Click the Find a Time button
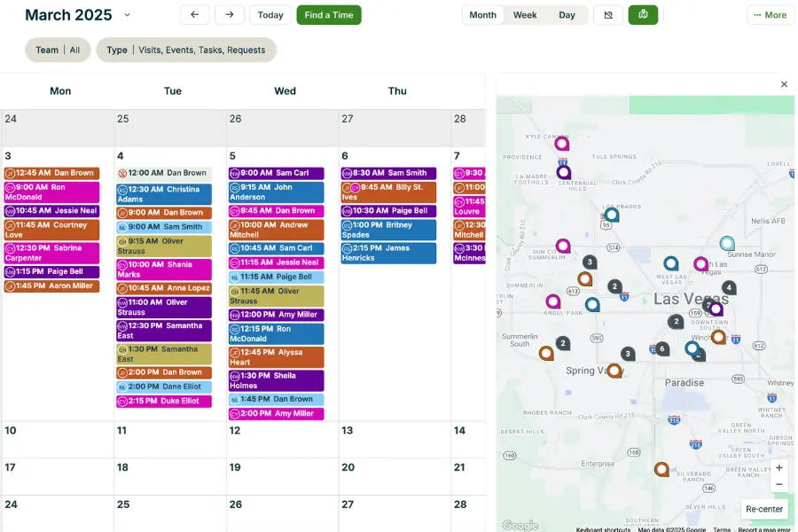Viewport: 798px width, 532px height. 329,15
